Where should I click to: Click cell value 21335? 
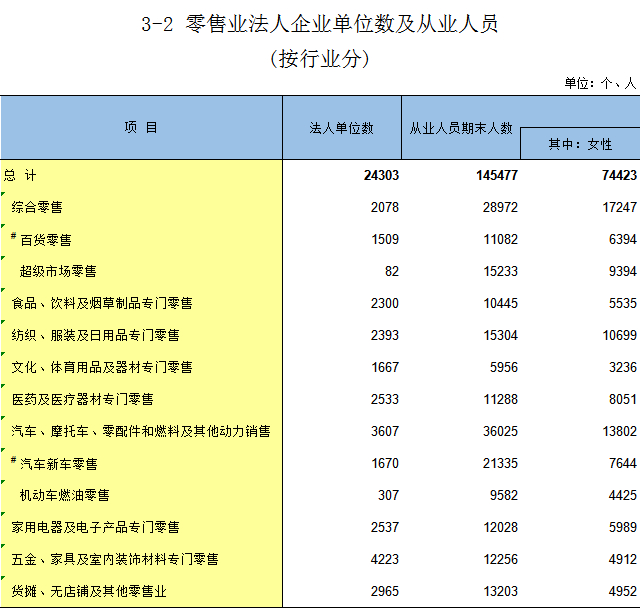point(500,463)
